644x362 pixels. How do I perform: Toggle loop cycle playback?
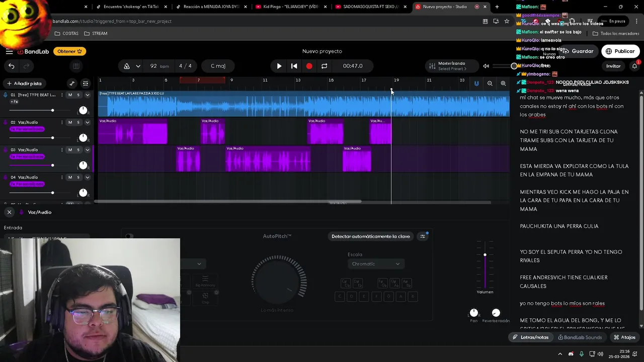click(324, 66)
